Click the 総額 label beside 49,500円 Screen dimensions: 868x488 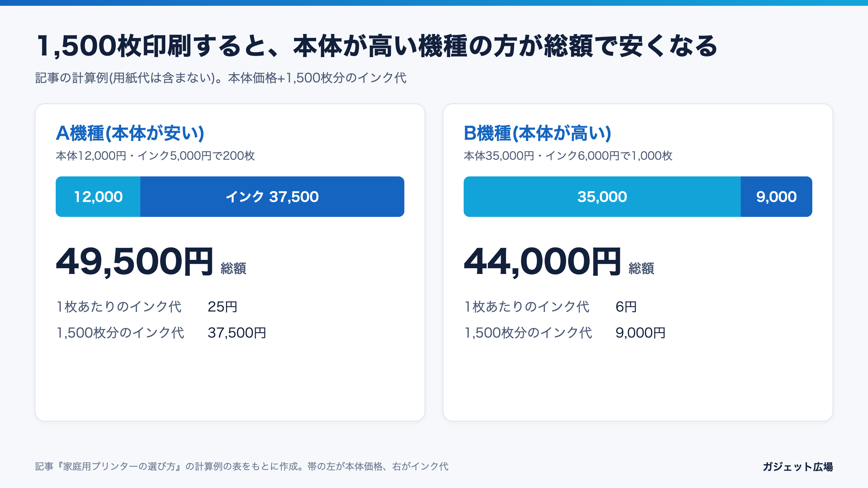[234, 269]
